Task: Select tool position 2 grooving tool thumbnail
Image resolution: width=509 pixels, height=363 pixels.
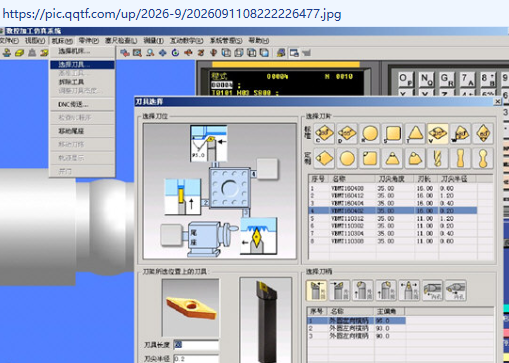Action: 183,197
